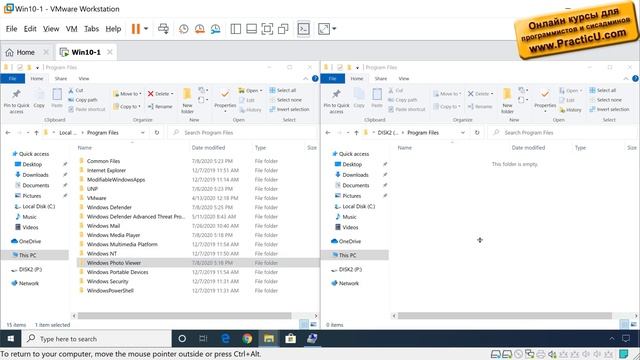Select WindowsPowerShell folder in left Explorer
Viewport: 640px width, 360px height.
(x=198, y=291)
